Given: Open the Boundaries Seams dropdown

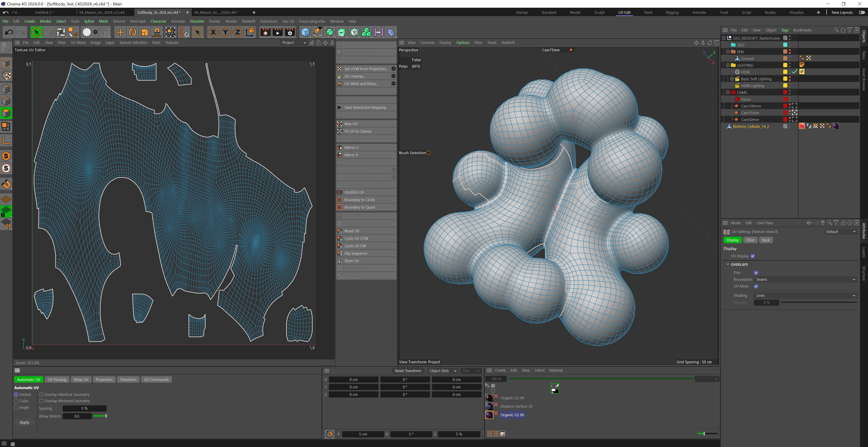Looking at the screenshot, I should pyautogui.click(x=805, y=279).
